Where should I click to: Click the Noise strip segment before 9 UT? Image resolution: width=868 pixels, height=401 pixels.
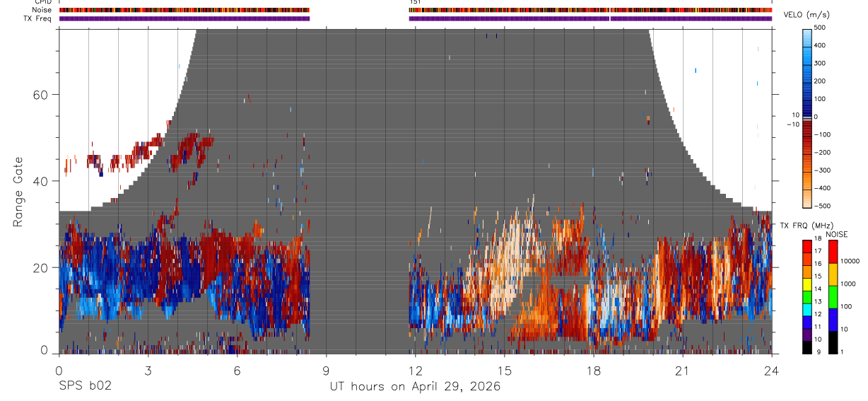(x=184, y=10)
